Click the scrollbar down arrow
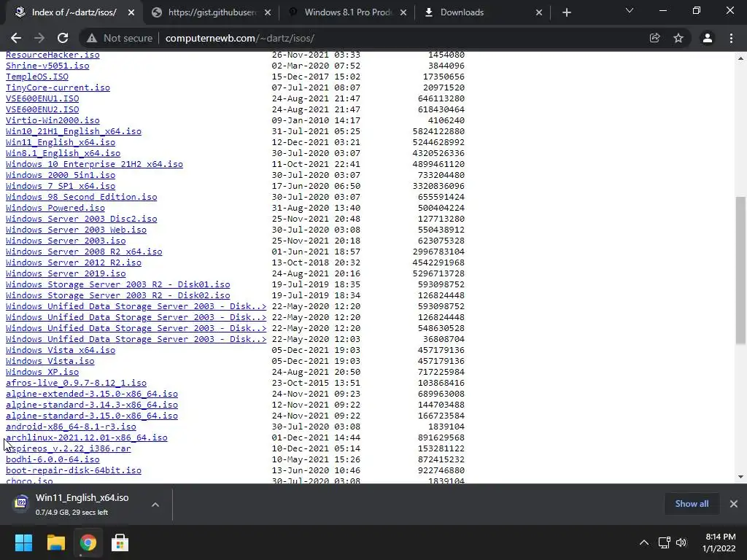The width and height of the screenshot is (747, 560). coord(740,477)
